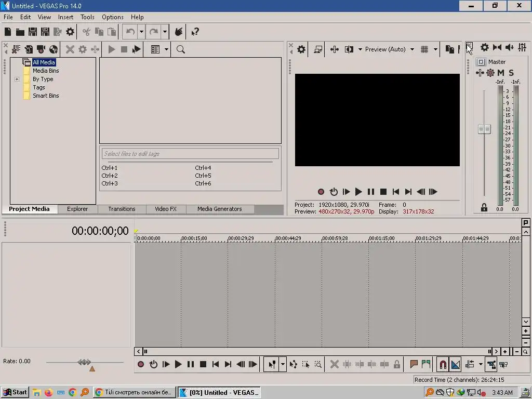Open Split Screen View options arrow
Image resolution: width=532 pixels, height=399 pixels.
coord(360,49)
